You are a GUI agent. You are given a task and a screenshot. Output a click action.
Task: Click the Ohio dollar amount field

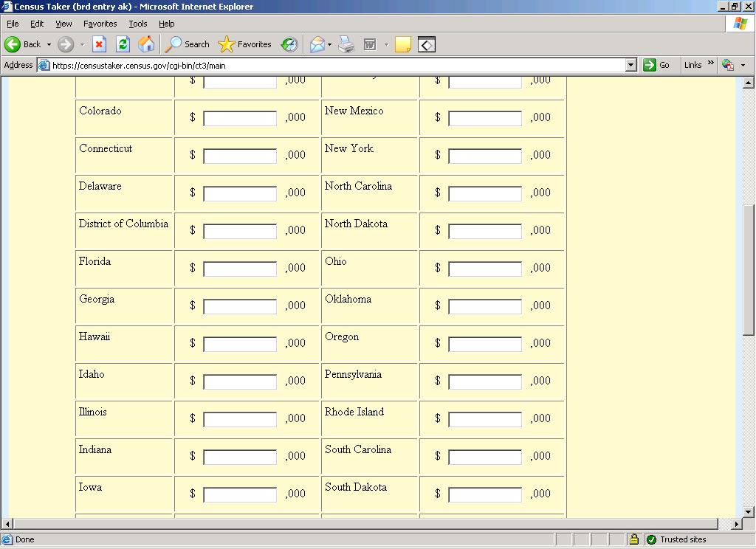click(x=485, y=269)
